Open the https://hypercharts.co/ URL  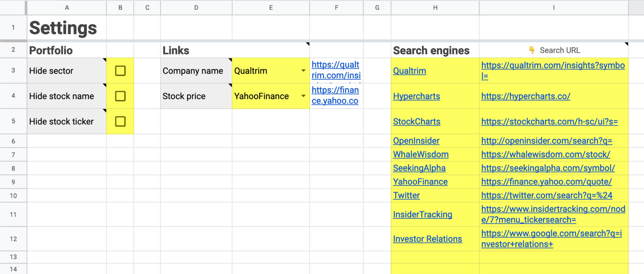click(x=526, y=96)
